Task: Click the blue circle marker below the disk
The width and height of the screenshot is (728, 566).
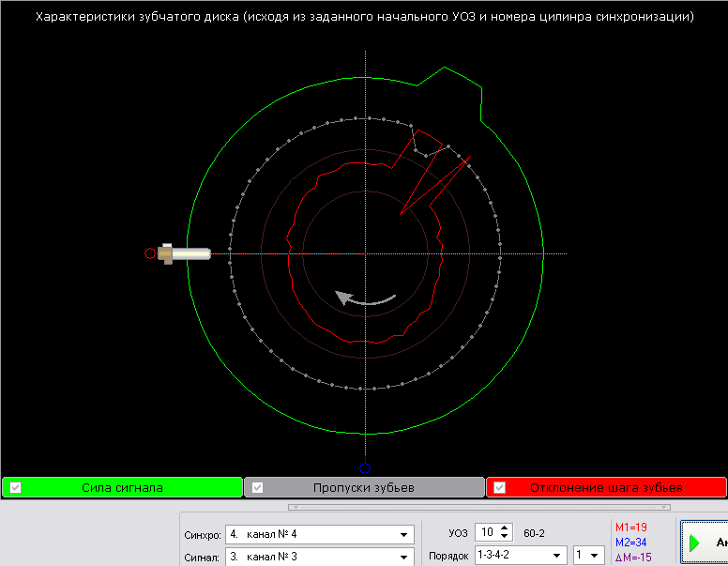Action: (365, 468)
